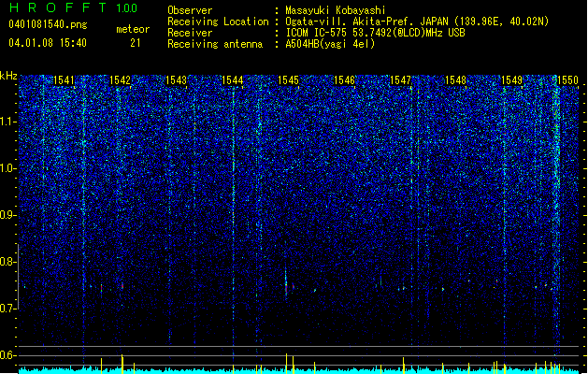Click observer name Masayuki Kobayashi
The image size is (588, 374).
(336, 10)
